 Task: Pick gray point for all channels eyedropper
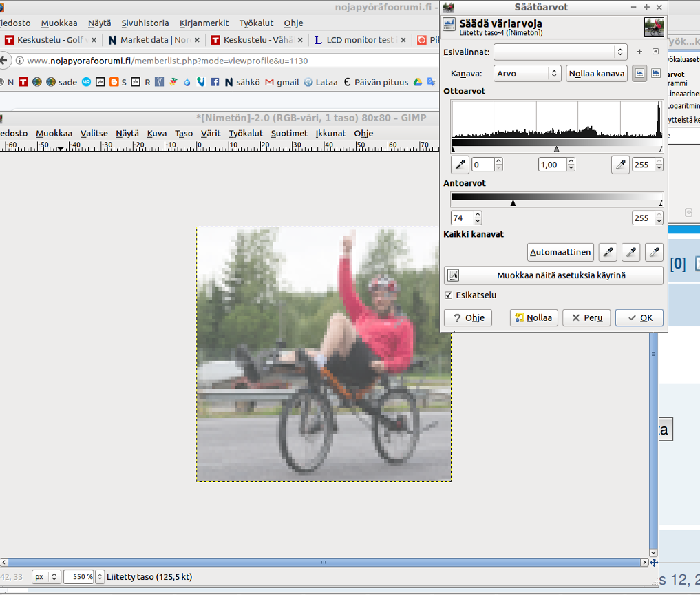click(631, 253)
